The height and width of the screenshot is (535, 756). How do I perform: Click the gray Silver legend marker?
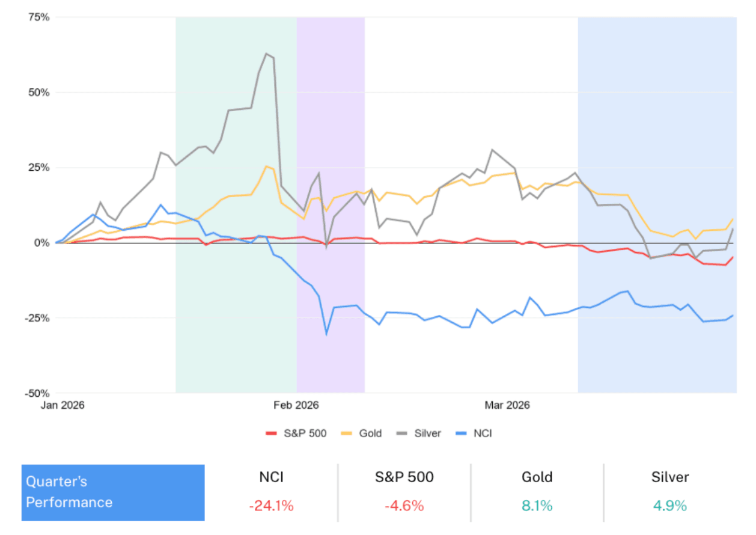pyautogui.click(x=403, y=433)
